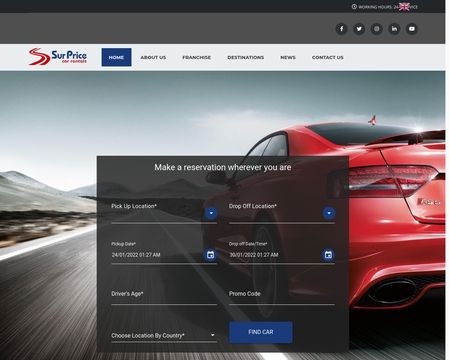
Task: Open the ABOUT US menu item
Action: click(x=153, y=57)
